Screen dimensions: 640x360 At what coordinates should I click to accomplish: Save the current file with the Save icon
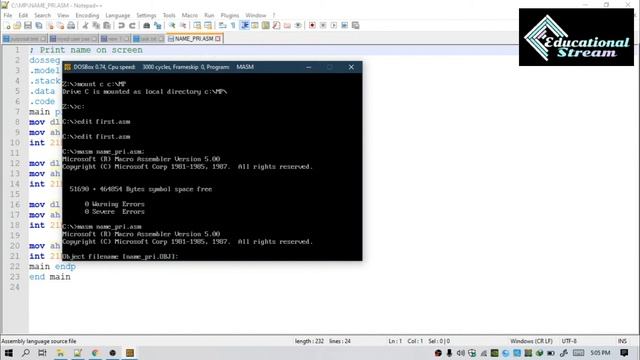[x=28, y=25]
